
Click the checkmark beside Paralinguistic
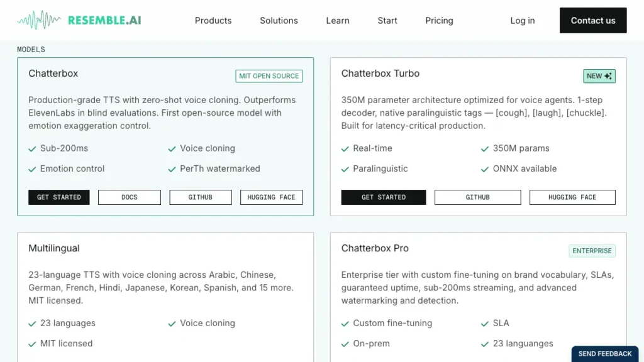pyautogui.click(x=345, y=169)
